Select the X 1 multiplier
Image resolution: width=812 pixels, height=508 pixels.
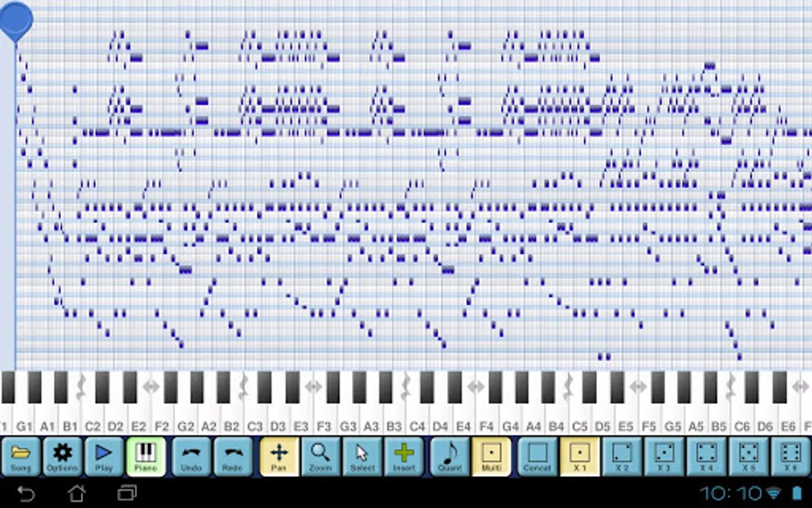point(580,456)
